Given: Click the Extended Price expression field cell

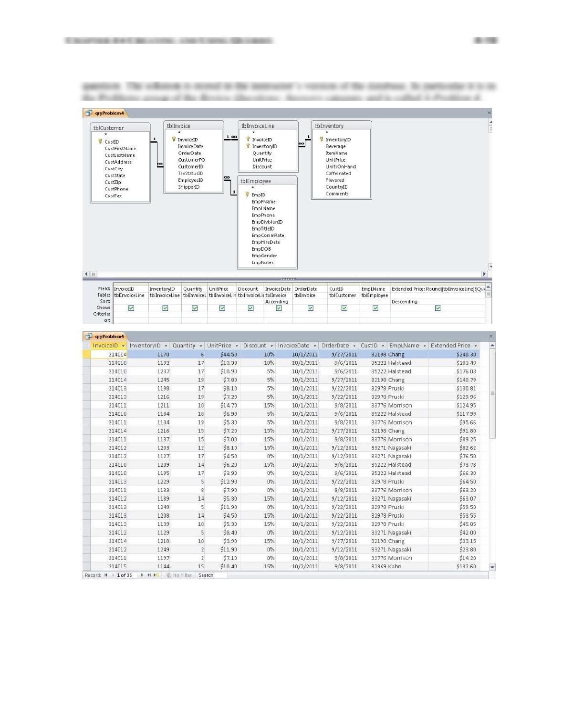Looking at the screenshot, I should (x=438, y=289).
